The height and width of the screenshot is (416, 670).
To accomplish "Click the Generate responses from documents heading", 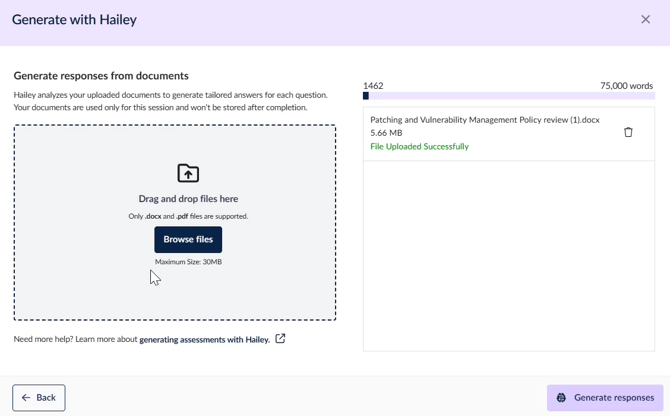I will click(101, 76).
